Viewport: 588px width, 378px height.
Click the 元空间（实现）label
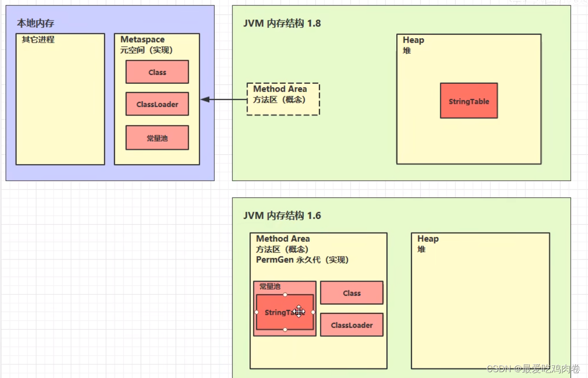click(147, 50)
